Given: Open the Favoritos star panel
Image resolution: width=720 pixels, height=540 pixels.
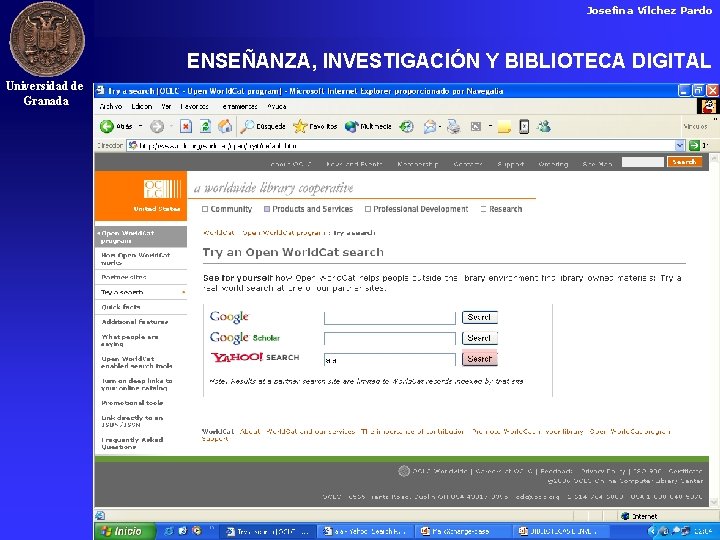Looking at the screenshot, I should pos(315,126).
